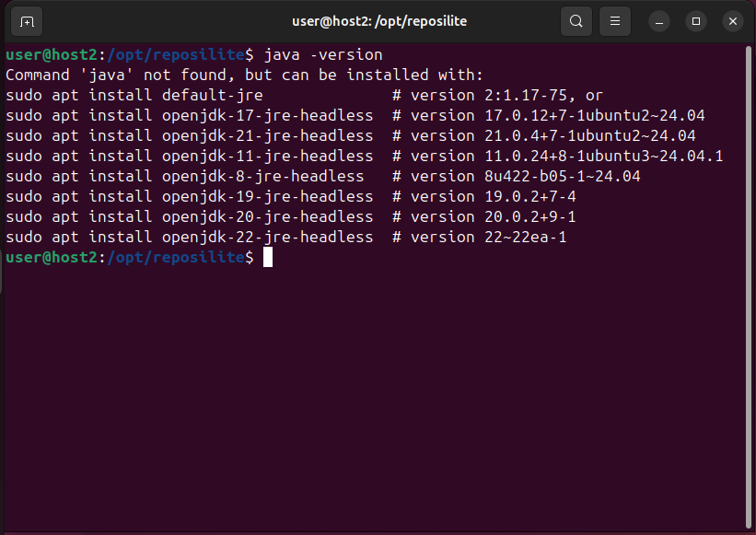Image resolution: width=756 pixels, height=535 pixels.
Task: Click the typed command 'java -version'
Action: point(323,55)
